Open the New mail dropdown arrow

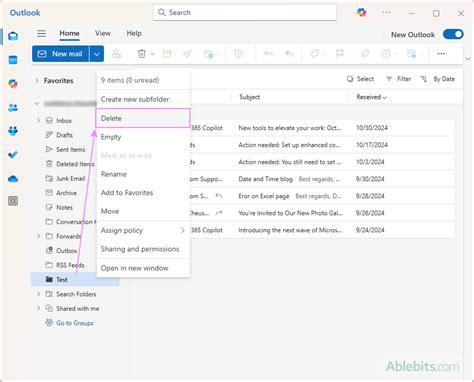coord(97,54)
